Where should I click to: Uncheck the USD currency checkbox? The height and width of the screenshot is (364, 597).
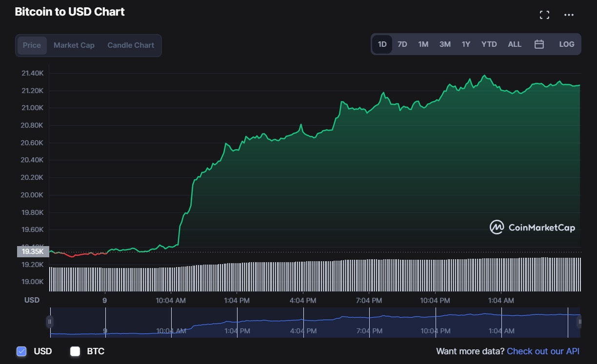pos(20,351)
